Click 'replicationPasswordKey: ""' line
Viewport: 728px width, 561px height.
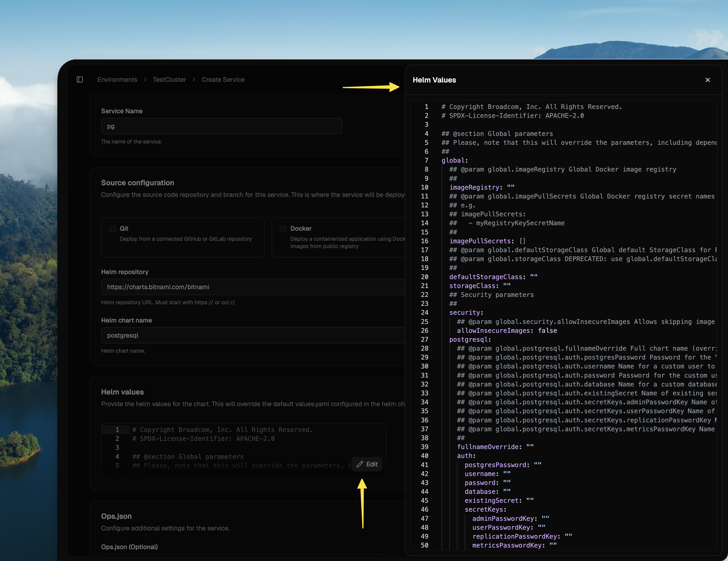pos(522,536)
